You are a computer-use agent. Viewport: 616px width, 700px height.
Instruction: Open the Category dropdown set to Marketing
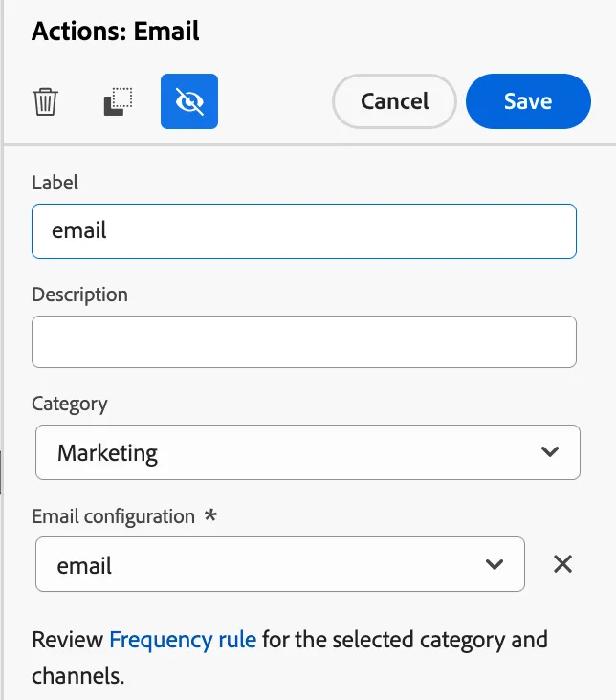coord(308,452)
